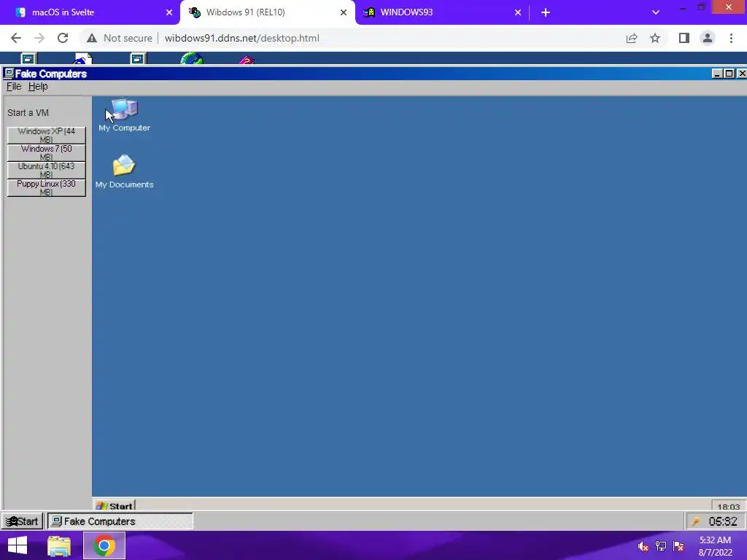
Task: Minimize the Fake Computers window
Action: (718, 74)
